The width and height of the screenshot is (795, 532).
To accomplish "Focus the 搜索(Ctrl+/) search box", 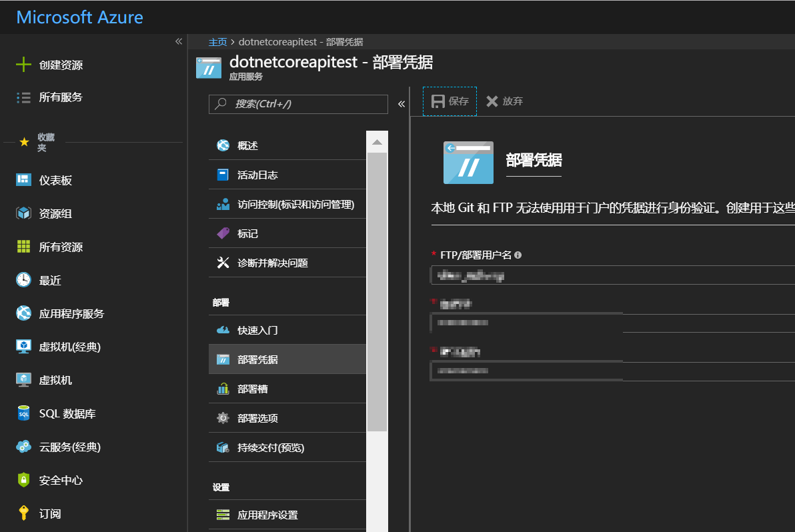I will coord(298,104).
